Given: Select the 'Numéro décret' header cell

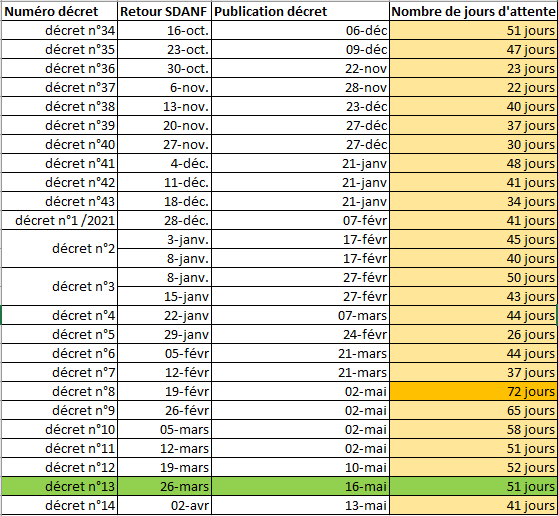Looking at the screenshot, I should (x=59, y=11).
